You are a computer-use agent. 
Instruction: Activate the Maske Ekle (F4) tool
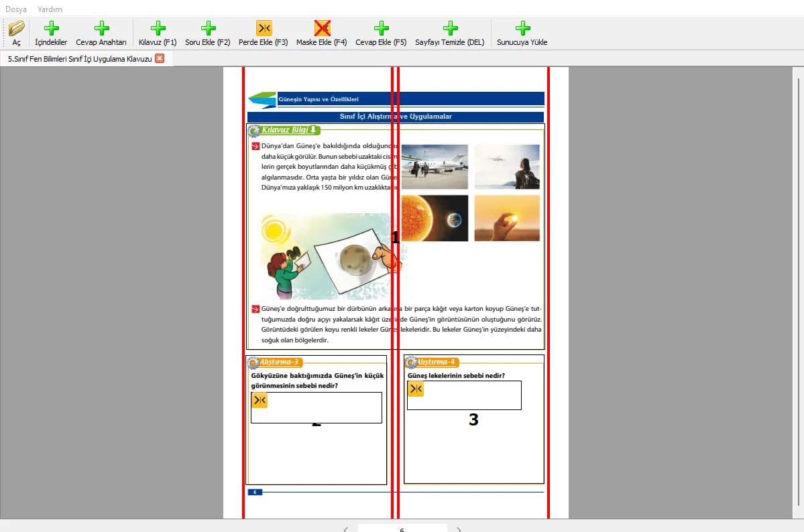click(321, 34)
